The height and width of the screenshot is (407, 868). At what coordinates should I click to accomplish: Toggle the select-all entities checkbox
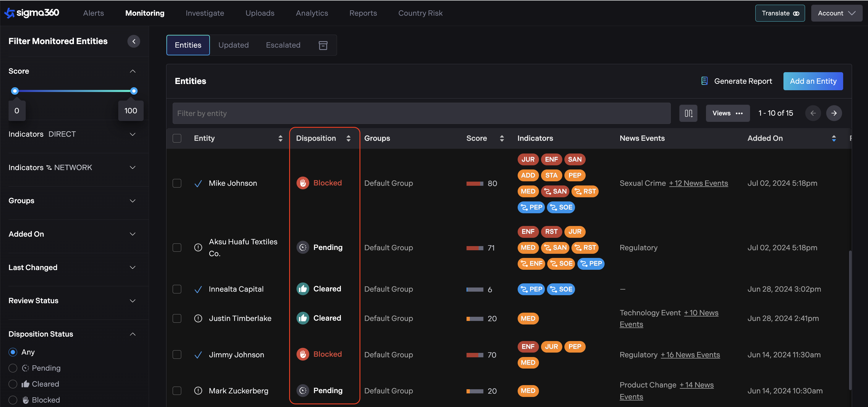(x=177, y=138)
